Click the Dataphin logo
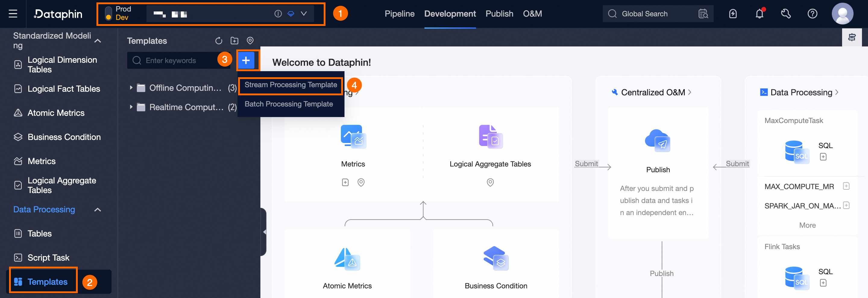Screen dimensions: 868x298 pyautogui.click(x=58, y=14)
